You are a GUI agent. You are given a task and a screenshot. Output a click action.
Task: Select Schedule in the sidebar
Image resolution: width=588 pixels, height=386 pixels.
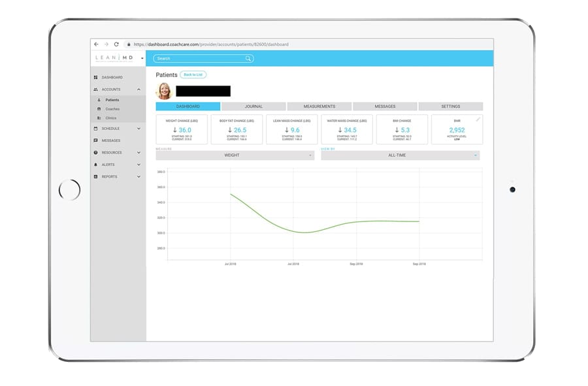(110, 129)
